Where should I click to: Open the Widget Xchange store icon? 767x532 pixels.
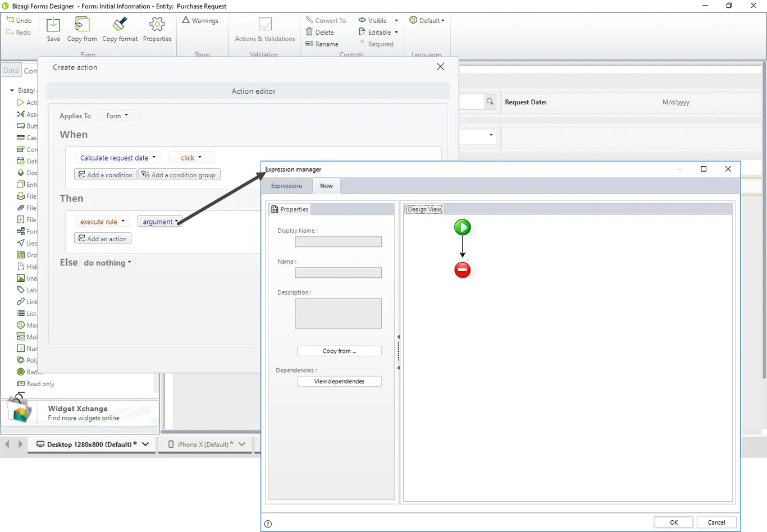(20, 410)
